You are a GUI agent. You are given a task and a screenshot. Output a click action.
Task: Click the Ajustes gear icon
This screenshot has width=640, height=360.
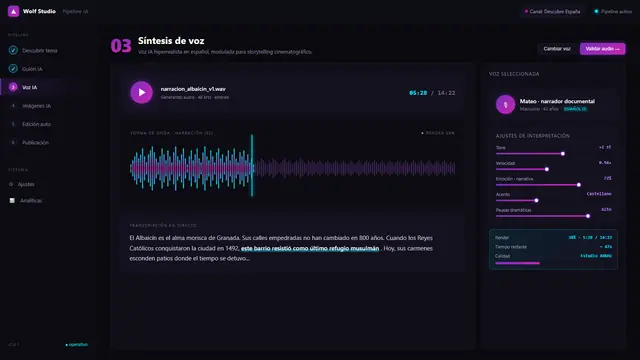11,184
